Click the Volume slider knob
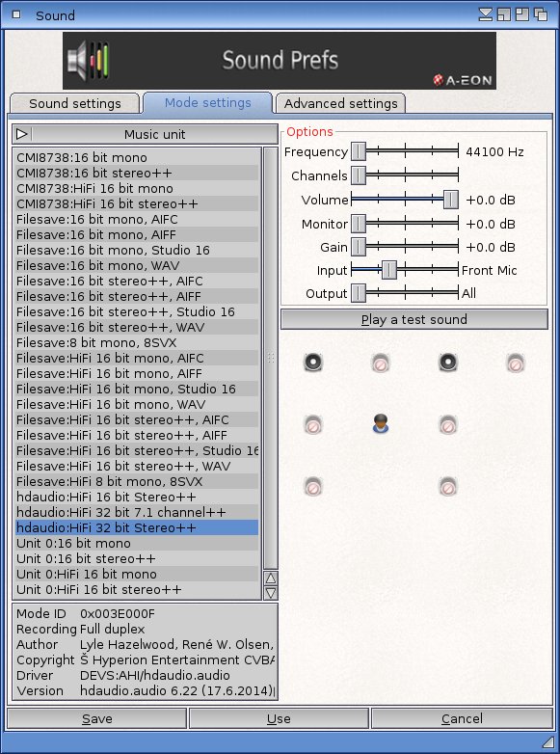560x754 pixels. pos(450,200)
